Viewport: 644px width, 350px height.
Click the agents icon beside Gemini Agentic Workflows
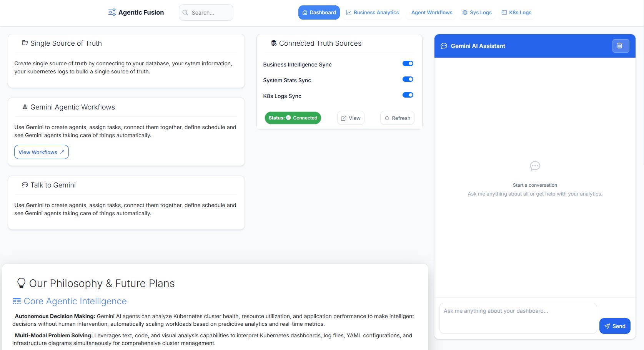pyautogui.click(x=25, y=107)
